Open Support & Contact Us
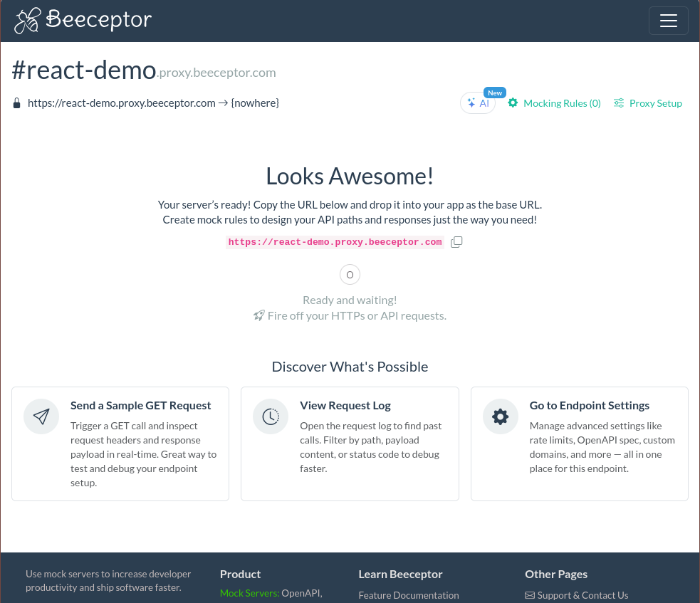Image resolution: width=700 pixels, height=603 pixels. pos(583,595)
